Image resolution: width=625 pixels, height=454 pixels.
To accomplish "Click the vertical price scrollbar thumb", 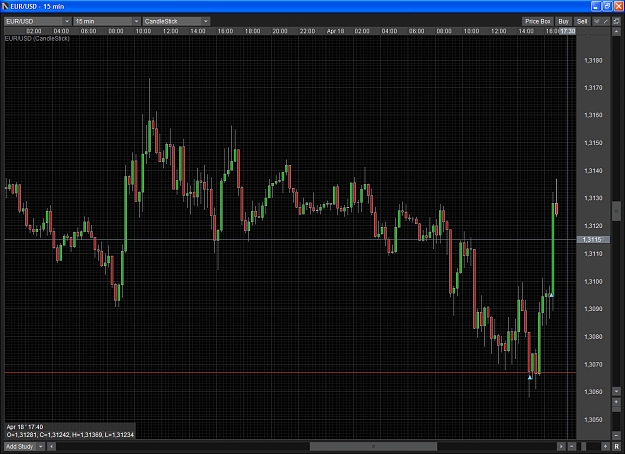I will (616, 211).
